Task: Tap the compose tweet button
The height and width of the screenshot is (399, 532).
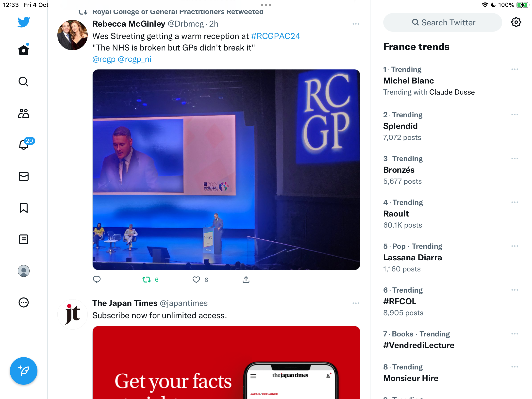Action: point(24,371)
